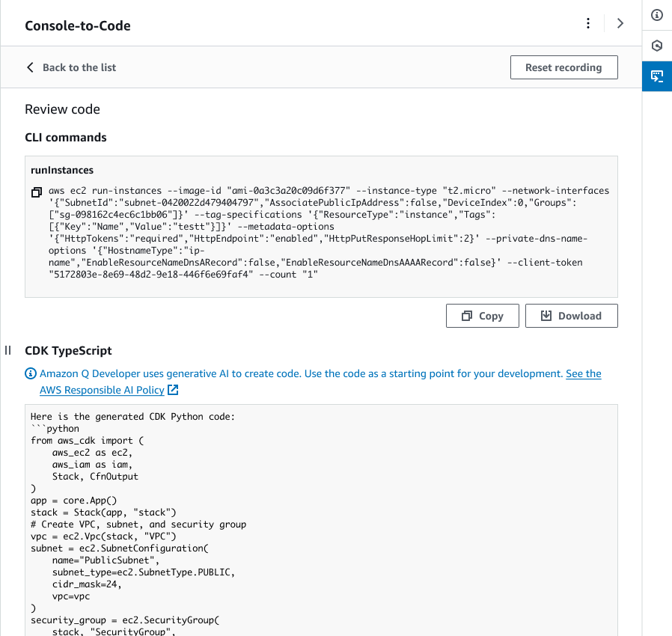
Task: Click the panel resize handle on left edge
Action: 8,350
